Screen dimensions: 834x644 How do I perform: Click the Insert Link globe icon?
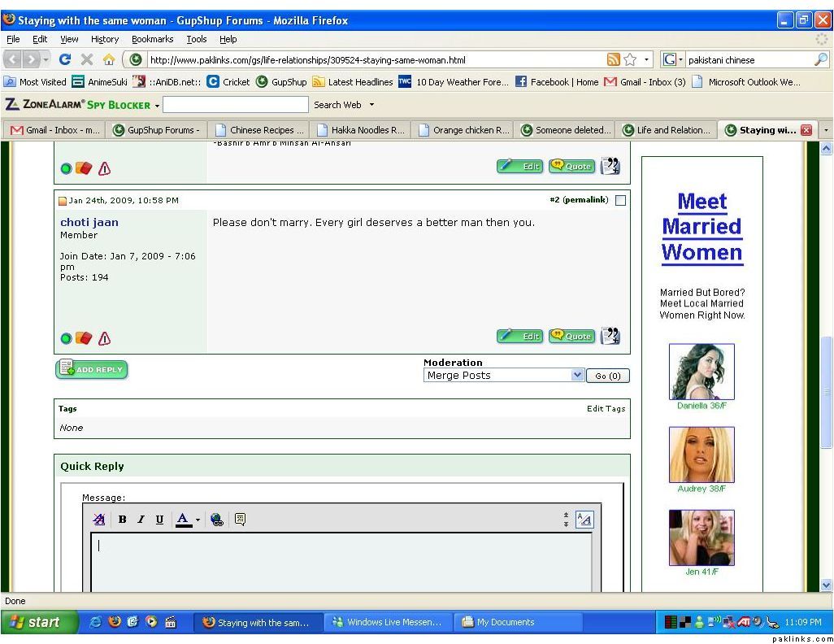tap(217, 520)
